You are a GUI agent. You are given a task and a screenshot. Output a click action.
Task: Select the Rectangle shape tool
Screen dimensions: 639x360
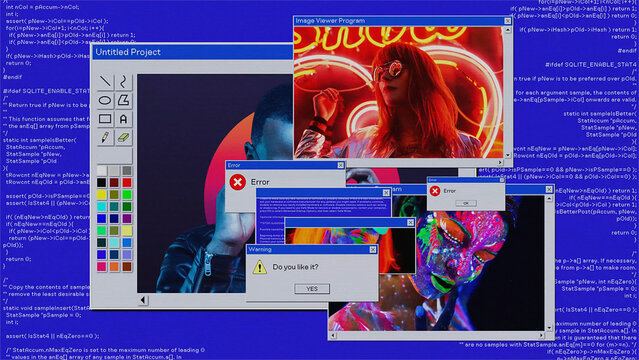[105, 119]
